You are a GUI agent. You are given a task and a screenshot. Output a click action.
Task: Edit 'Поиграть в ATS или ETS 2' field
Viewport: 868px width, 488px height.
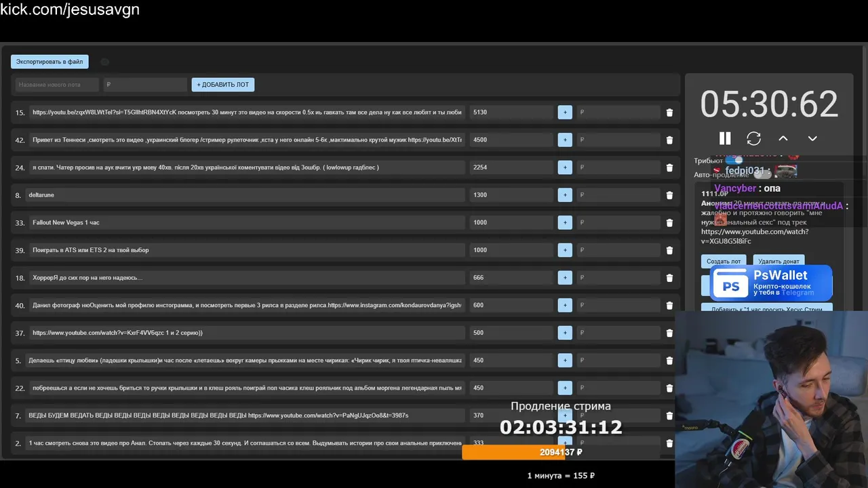click(248, 250)
